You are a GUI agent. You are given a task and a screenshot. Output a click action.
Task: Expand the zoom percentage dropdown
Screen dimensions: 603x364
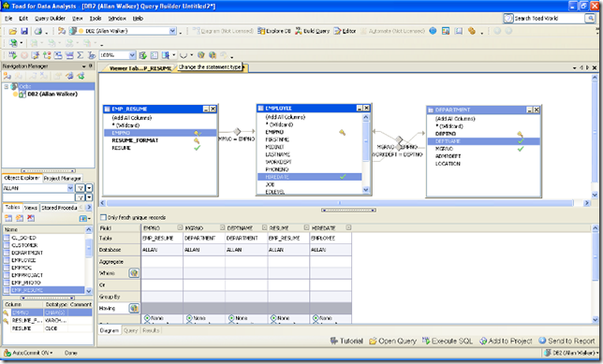point(132,55)
